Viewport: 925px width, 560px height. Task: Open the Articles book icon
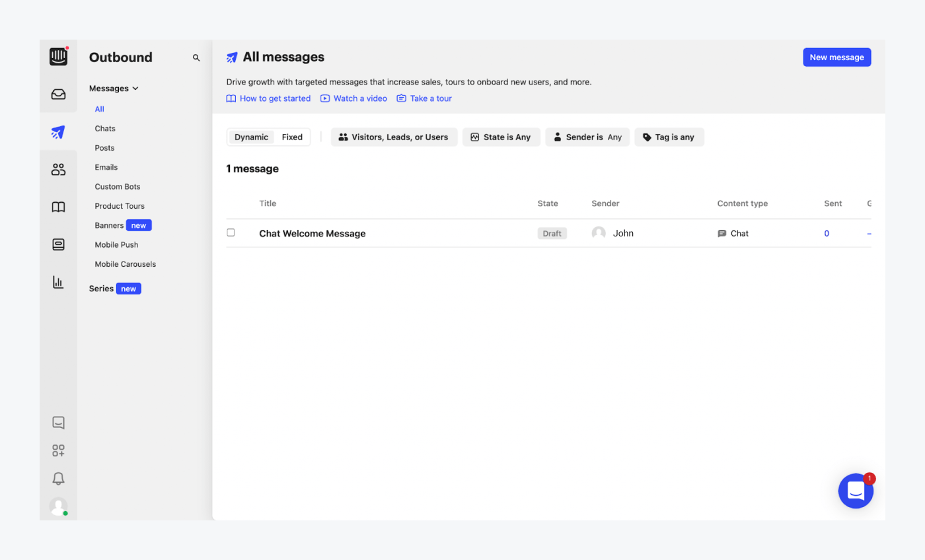(x=58, y=207)
